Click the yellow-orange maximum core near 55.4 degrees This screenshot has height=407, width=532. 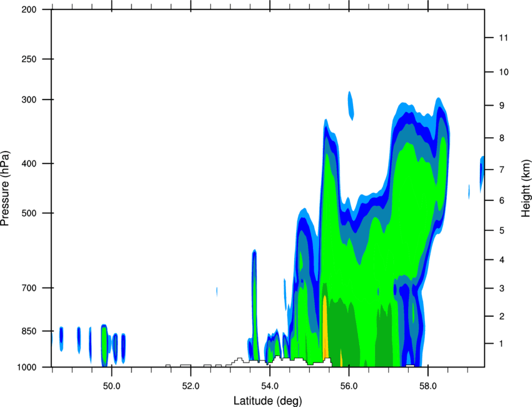coord(325,327)
